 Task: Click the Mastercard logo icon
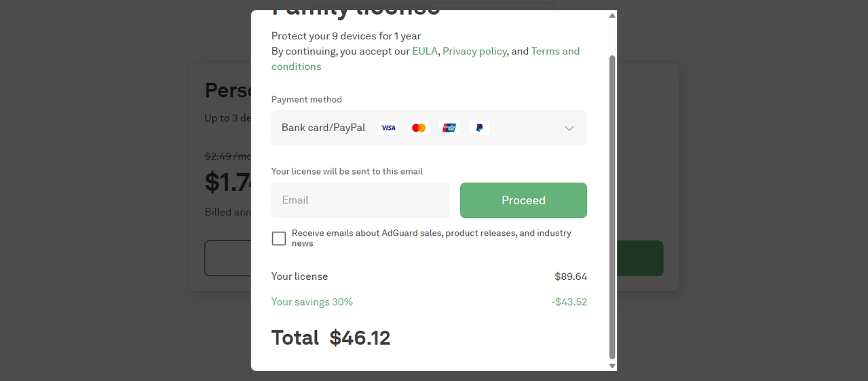click(x=419, y=128)
